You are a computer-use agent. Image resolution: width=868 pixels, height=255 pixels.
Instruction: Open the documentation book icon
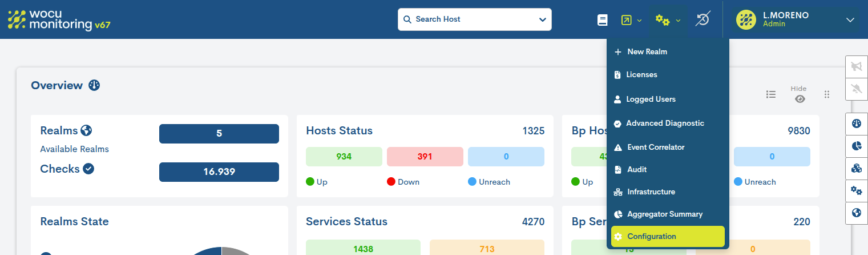coord(602,20)
